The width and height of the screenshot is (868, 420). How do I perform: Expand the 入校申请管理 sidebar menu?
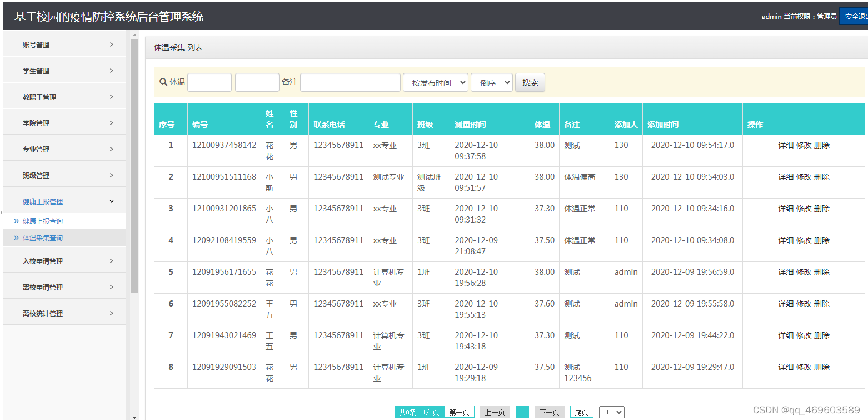[64, 261]
